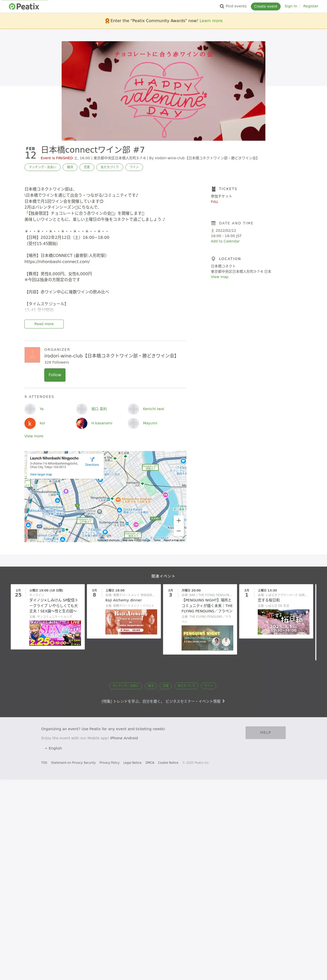Open the View map link
Image resolution: width=327 pixels, height=980 pixels.
(x=220, y=277)
